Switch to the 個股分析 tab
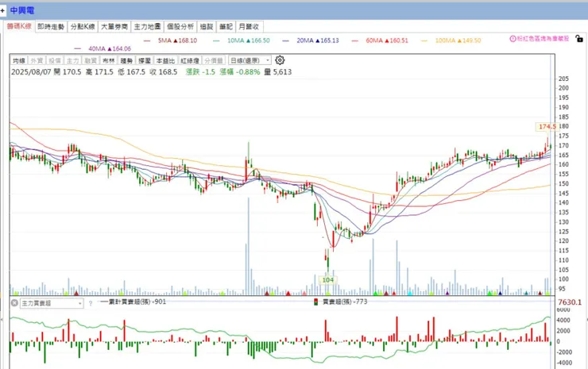Screen dimensions: 588x369 pos(180,27)
